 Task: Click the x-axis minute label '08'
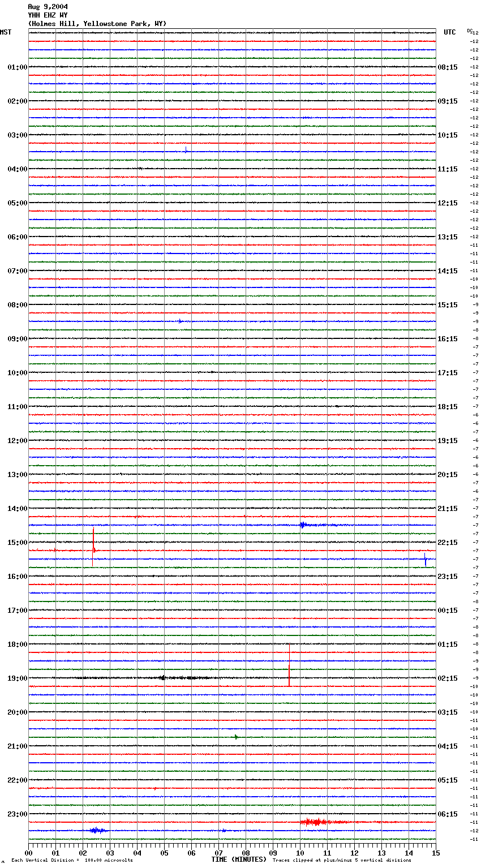[x=246, y=853]
